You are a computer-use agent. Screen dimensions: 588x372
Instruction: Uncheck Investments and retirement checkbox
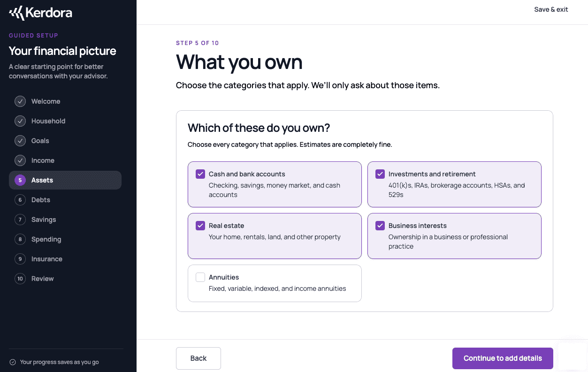tap(380, 174)
